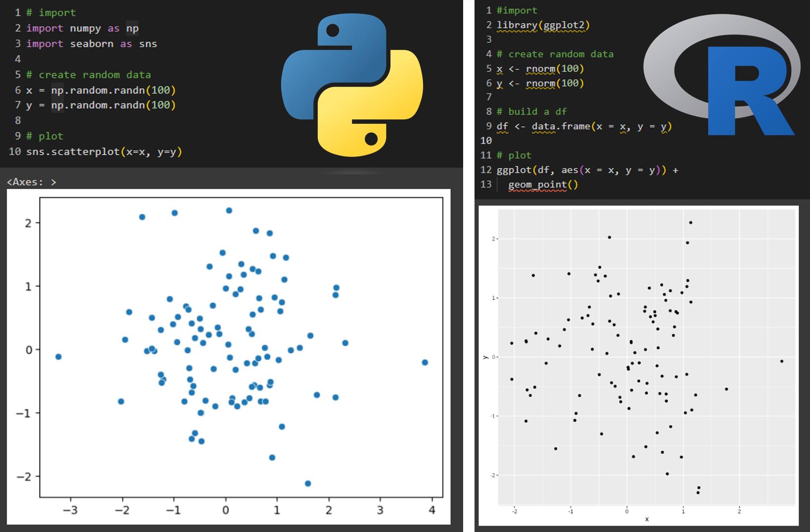Viewport: 810px width, 532px height.
Task: Click the seaborn y-axis tick label '2'
Action: click(28, 223)
